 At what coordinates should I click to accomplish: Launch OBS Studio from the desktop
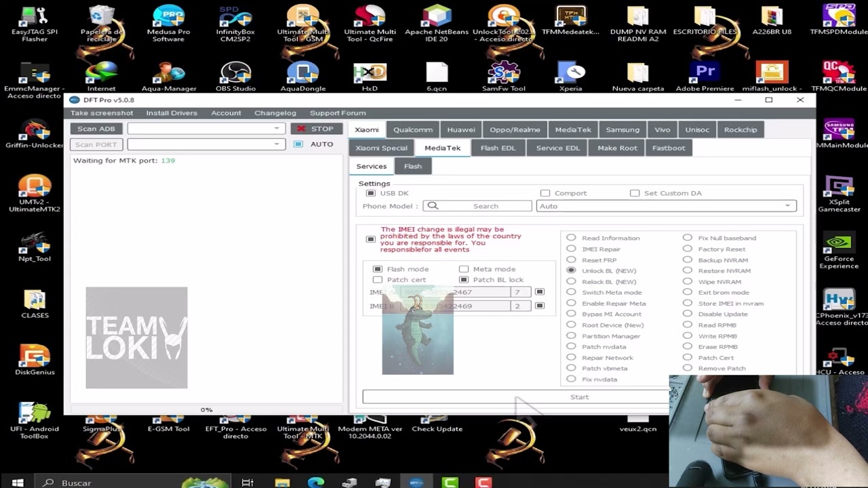pyautogui.click(x=235, y=77)
